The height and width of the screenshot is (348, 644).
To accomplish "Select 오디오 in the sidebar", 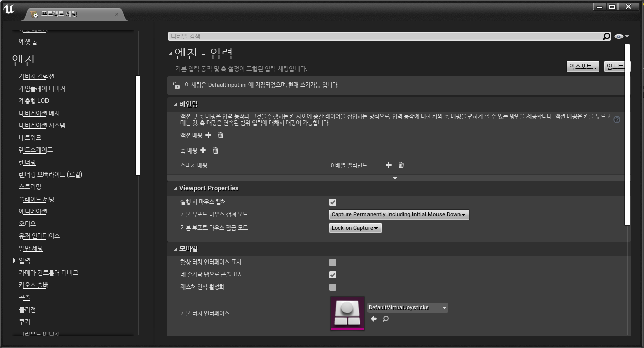I will tap(27, 224).
